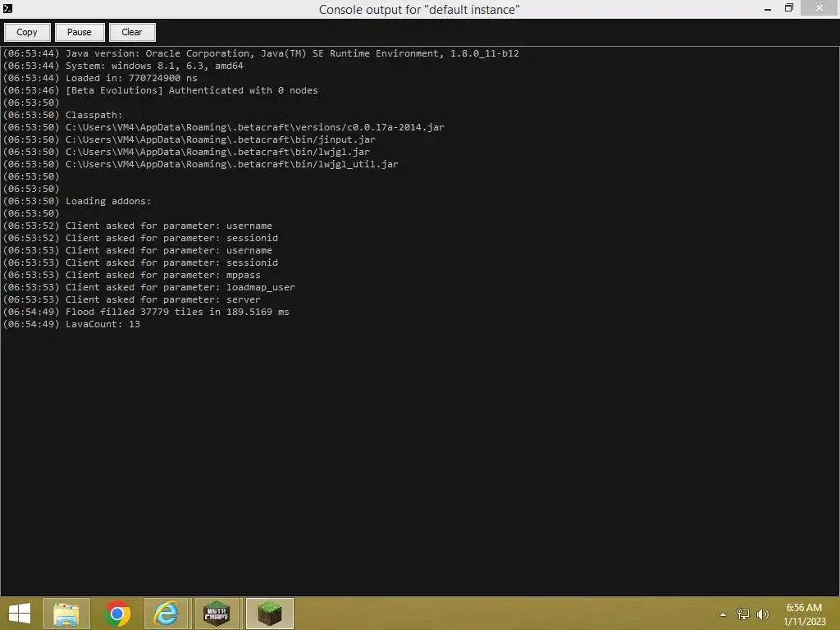Click the 'Loaded in: 770724900 ns' line
Image resolution: width=840 pixels, height=630 pixels.
[100, 78]
